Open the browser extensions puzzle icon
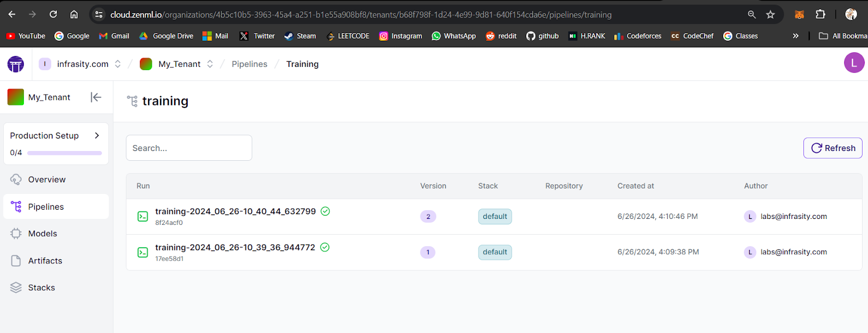Viewport: 868px width, 333px height. 820,15
